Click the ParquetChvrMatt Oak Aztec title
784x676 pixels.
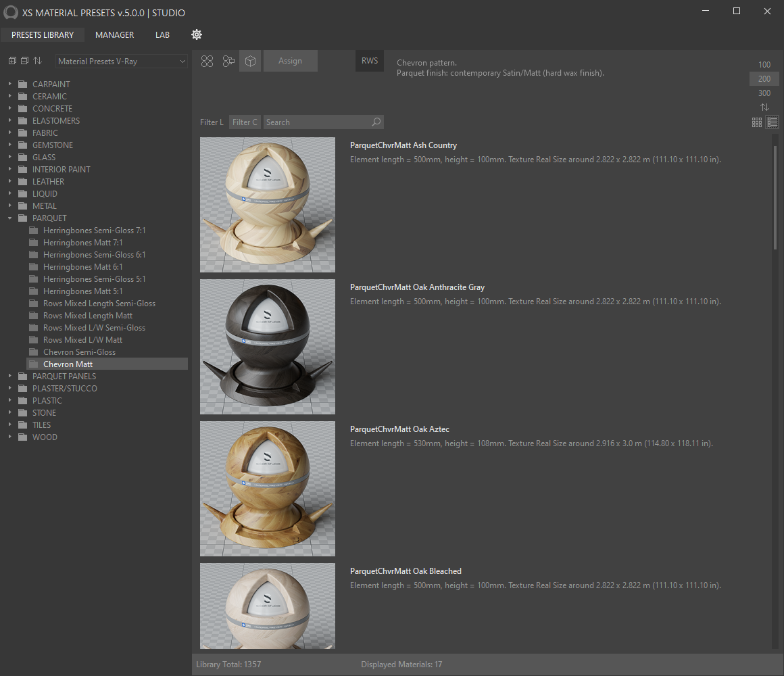pyautogui.click(x=399, y=429)
